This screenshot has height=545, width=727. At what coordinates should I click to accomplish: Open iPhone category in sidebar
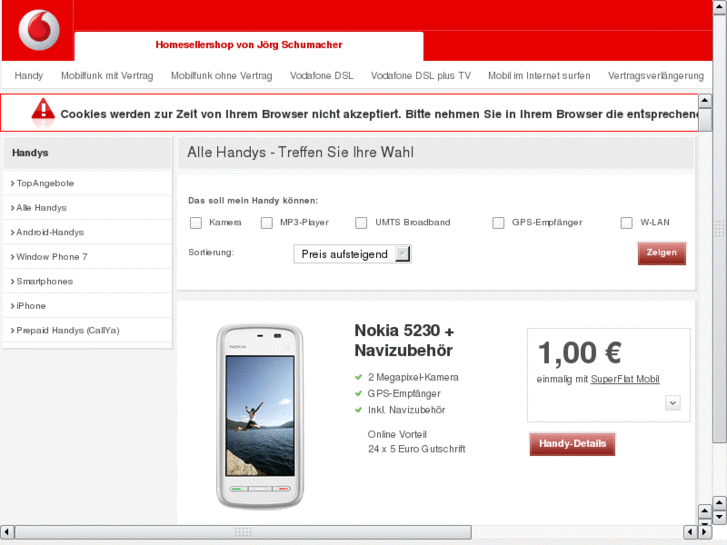tap(31, 306)
